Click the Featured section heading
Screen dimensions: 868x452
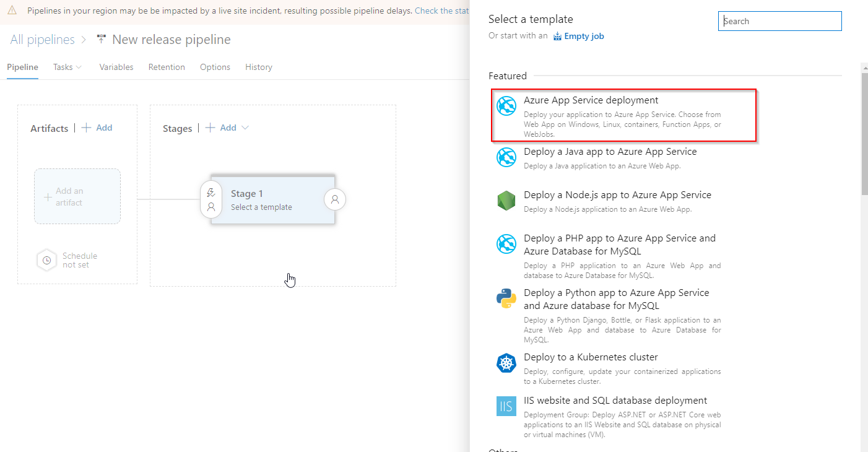508,76
